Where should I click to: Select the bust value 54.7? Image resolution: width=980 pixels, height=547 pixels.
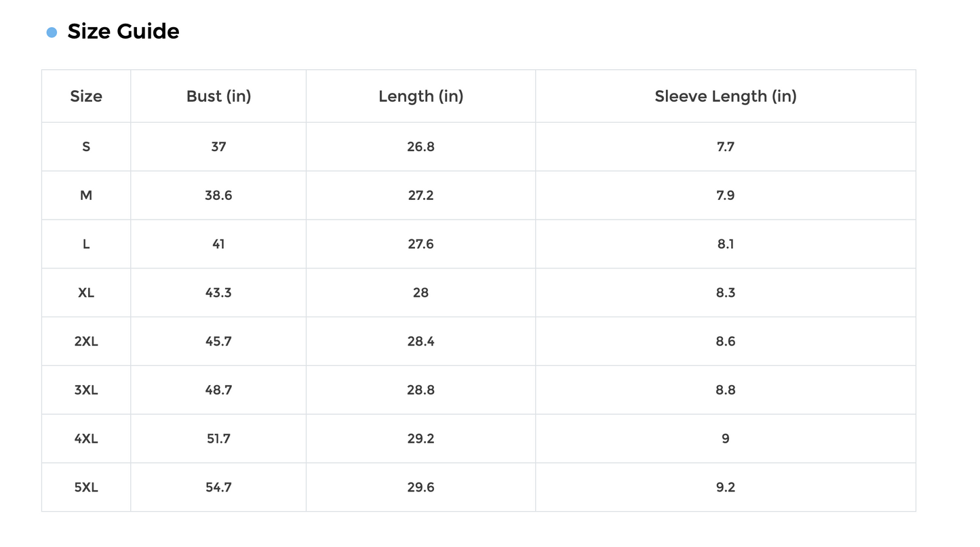[218, 487]
